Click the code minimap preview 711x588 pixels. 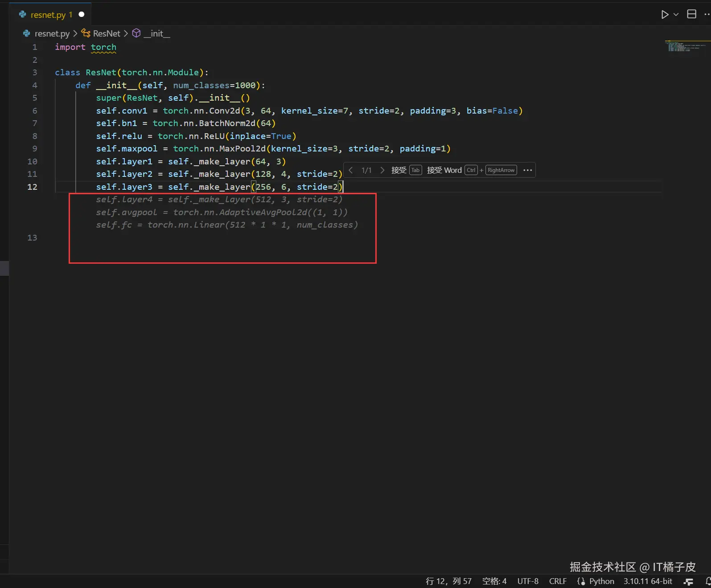[686, 46]
